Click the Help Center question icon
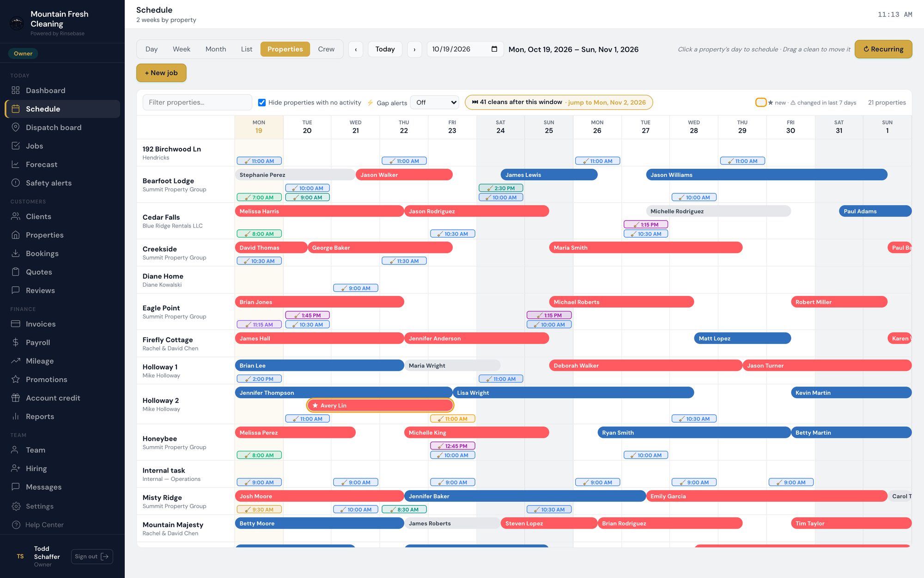924x578 pixels. click(x=16, y=525)
